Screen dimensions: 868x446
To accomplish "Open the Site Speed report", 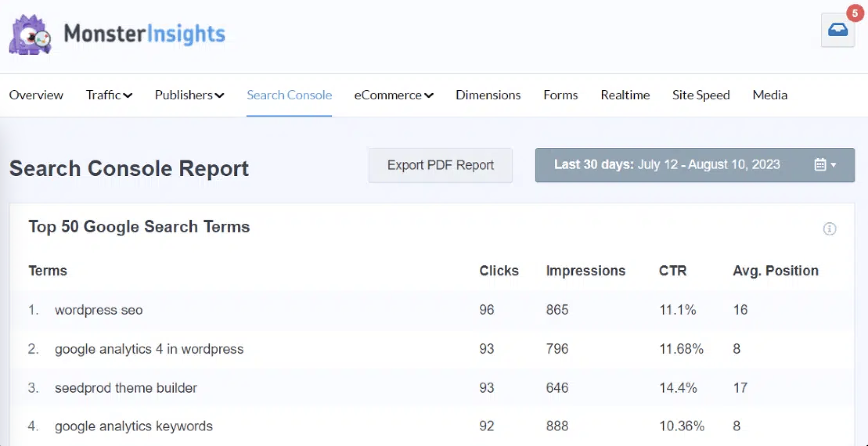I will click(x=701, y=95).
